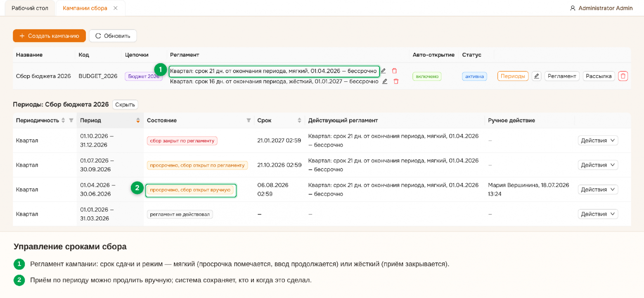Switch to the Рабочий стол tab
This screenshot has height=298, width=644.
30,8
